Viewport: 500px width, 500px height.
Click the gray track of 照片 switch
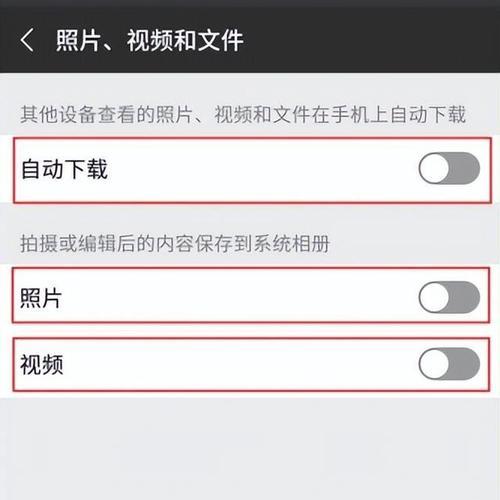[x=464, y=297]
